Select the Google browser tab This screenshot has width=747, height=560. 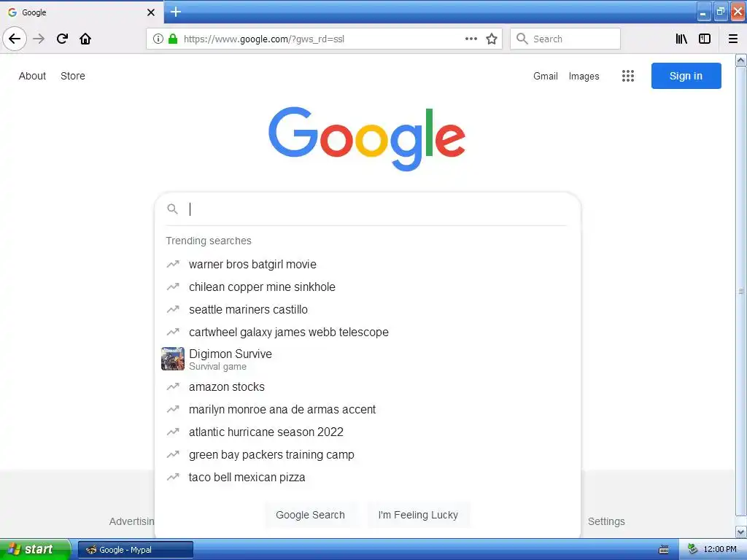point(82,12)
